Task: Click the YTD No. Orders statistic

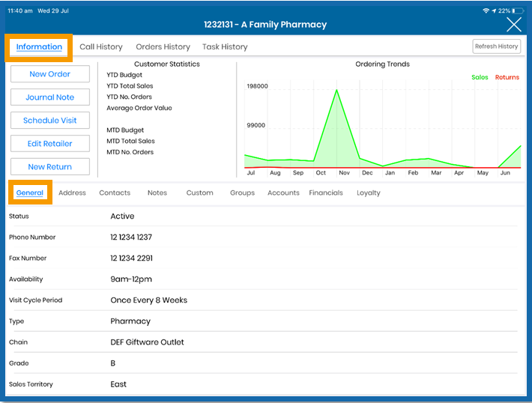Action: pos(129,97)
